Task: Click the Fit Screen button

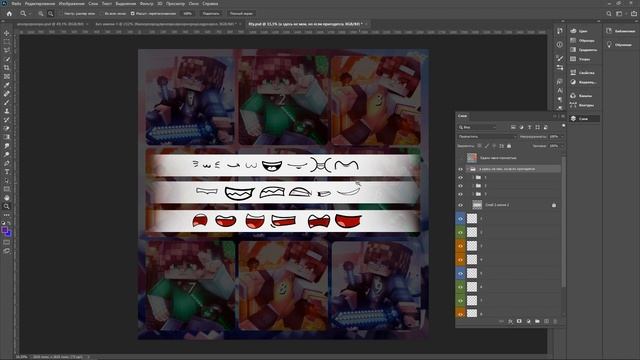Action: click(x=211, y=13)
